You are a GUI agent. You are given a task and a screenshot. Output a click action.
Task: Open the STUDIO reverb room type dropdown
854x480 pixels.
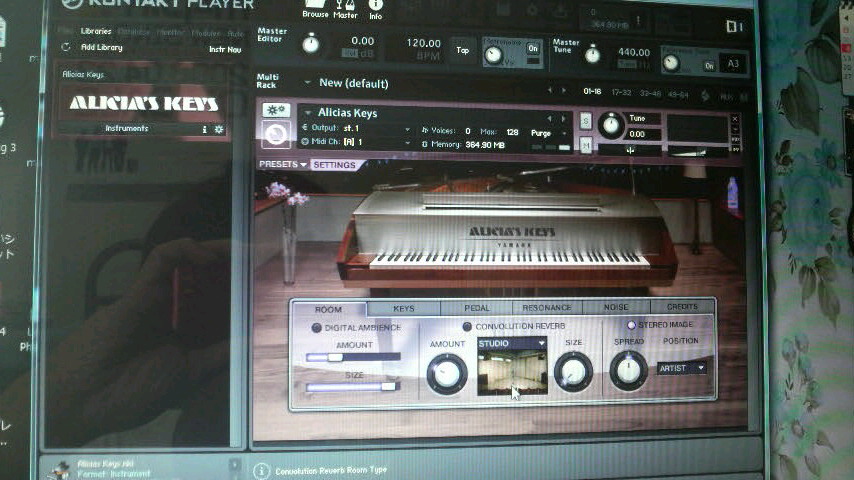(x=511, y=343)
